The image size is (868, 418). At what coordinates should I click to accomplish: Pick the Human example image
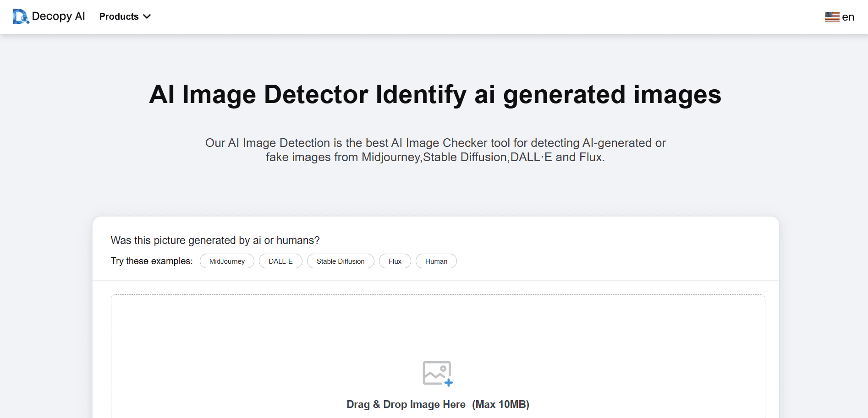coord(436,261)
